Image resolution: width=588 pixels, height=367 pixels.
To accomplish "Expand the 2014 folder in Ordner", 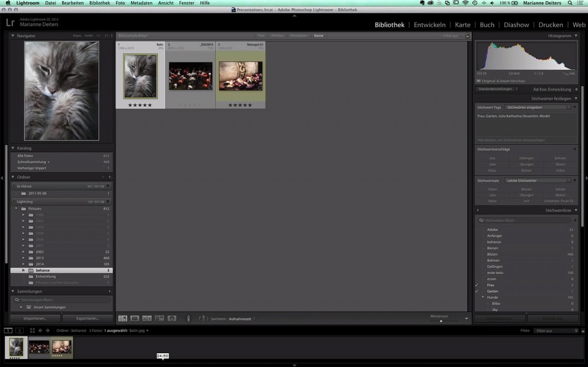I will coord(23,264).
